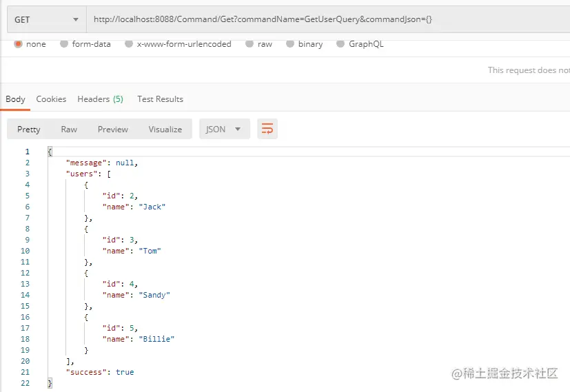Click the "name": "Billie" value

(x=156, y=339)
